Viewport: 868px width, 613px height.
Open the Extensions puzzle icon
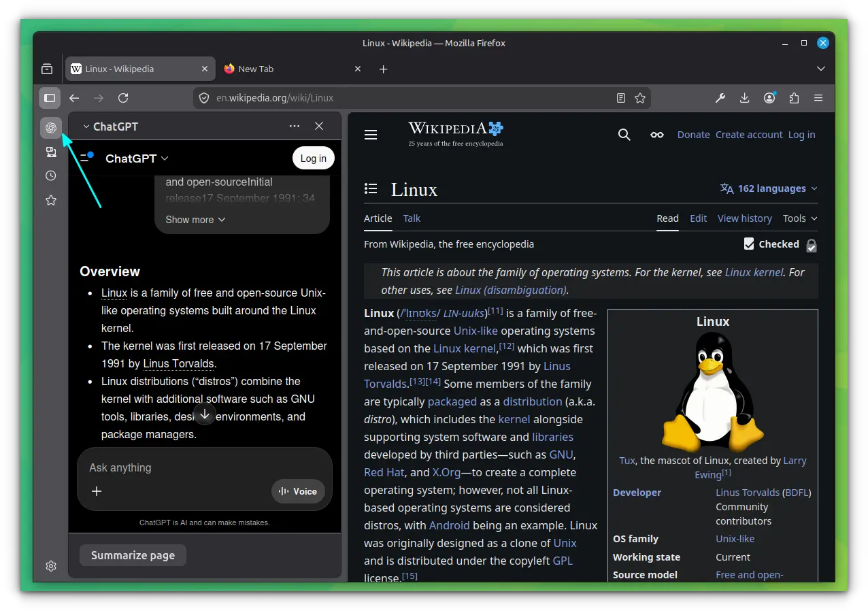(x=794, y=98)
